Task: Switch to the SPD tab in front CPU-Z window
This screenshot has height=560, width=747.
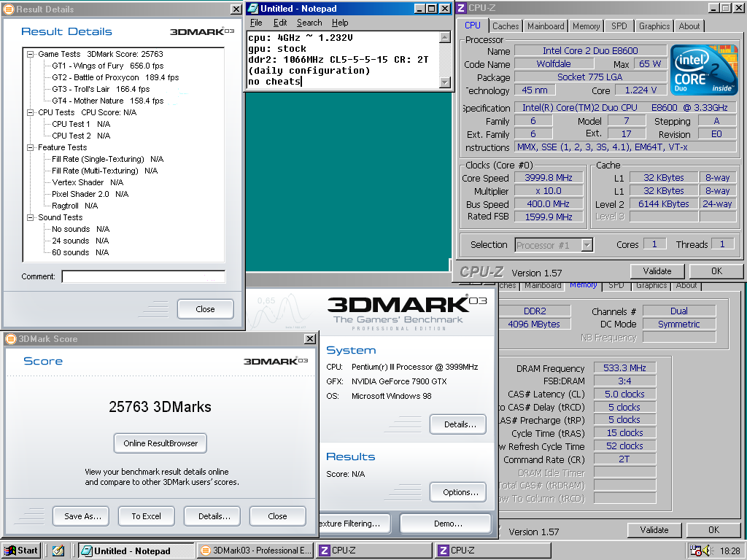Action: click(619, 26)
